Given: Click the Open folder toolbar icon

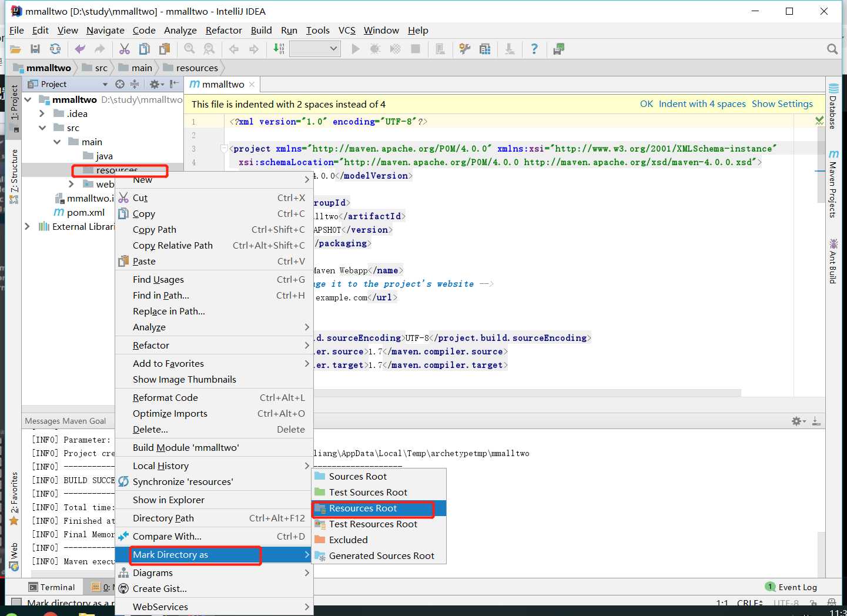Looking at the screenshot, I should (15, 49).
